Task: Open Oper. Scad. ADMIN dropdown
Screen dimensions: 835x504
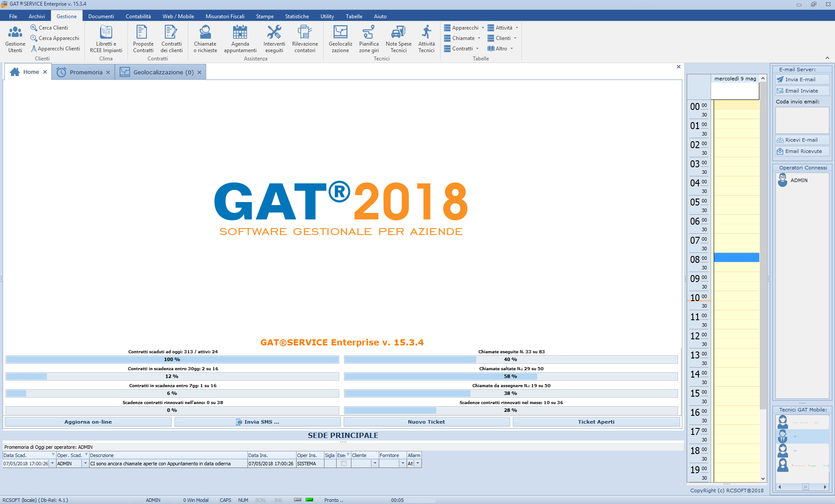Action: [85, 464]
